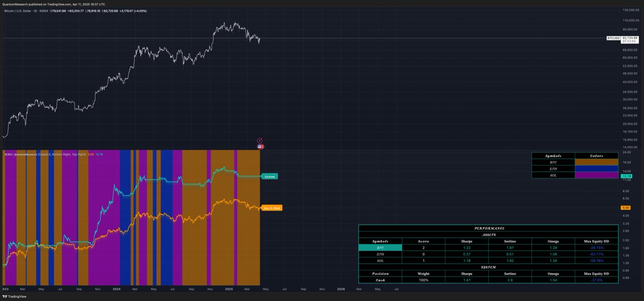Image resolution: width=644 pixels, height=301 pixels.
Task: Click the Weight header cell
Action: [423, 274]
